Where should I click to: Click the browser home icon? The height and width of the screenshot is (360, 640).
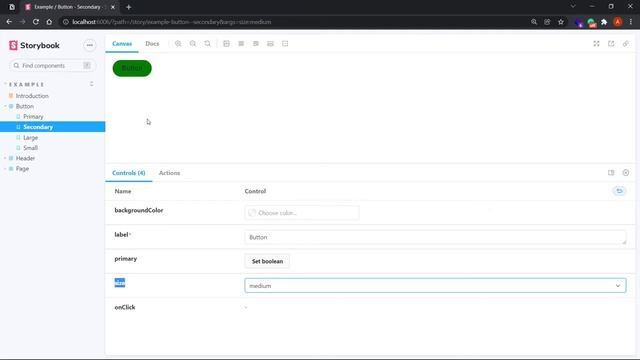[49, 22]
